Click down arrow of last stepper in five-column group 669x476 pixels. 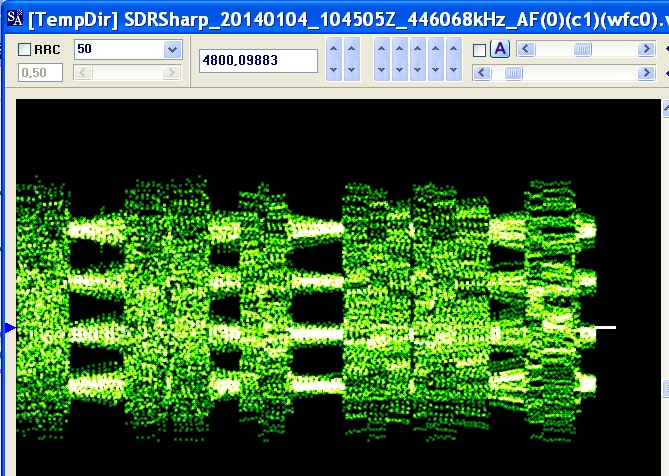454,70
